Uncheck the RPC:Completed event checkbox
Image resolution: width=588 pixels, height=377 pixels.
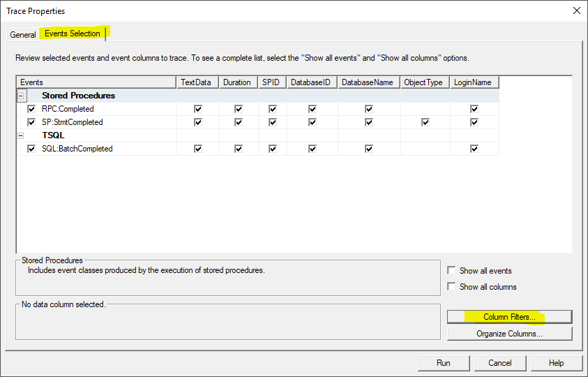(31, 109)
